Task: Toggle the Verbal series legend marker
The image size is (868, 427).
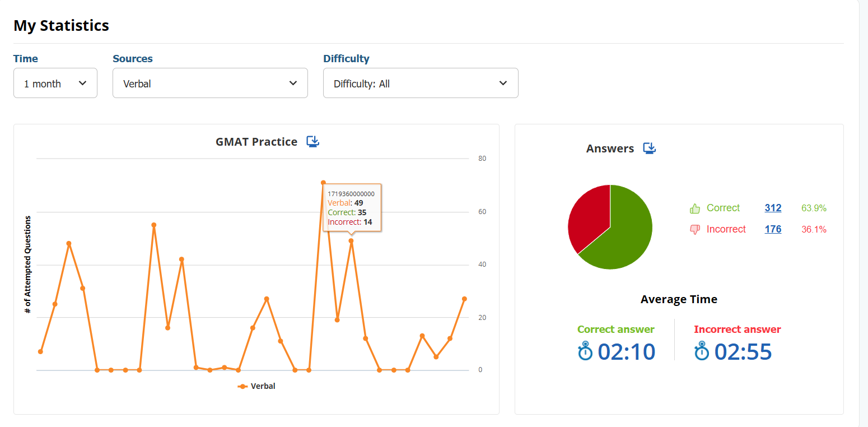Action: tap(242, 386)
